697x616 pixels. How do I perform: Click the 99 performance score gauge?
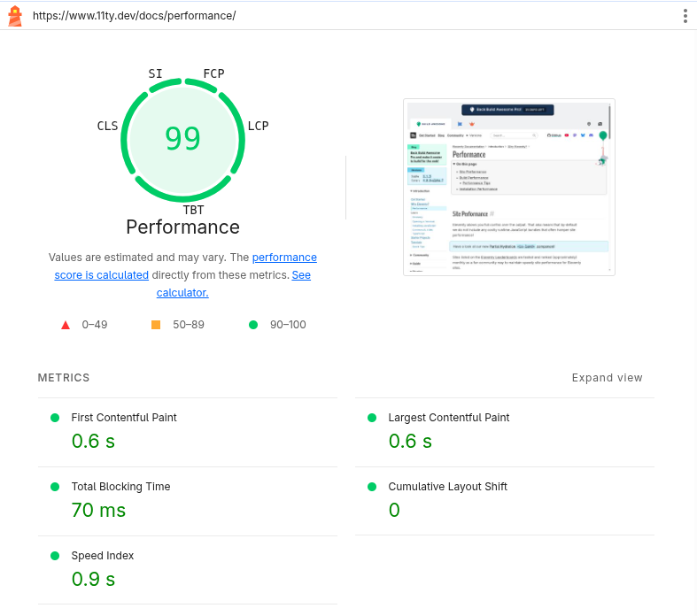182,140
